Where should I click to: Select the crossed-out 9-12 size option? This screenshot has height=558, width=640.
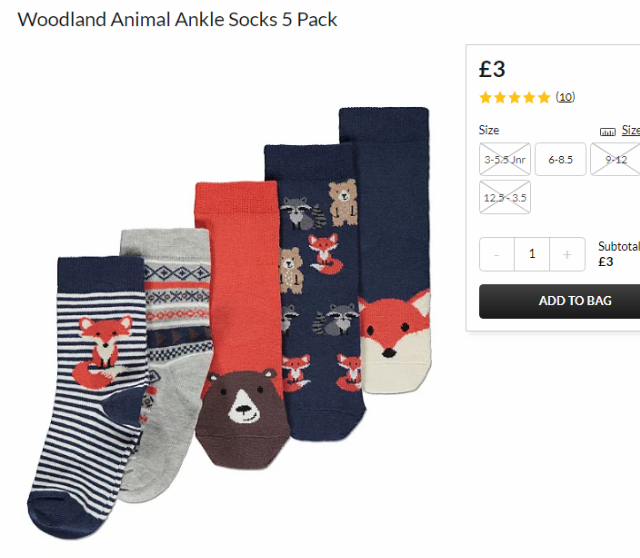(615, 159)
